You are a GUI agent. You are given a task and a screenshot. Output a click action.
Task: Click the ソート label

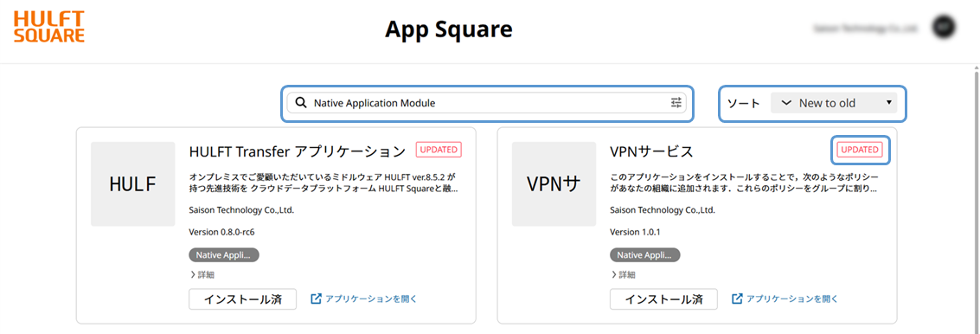(x=744, y=103)
